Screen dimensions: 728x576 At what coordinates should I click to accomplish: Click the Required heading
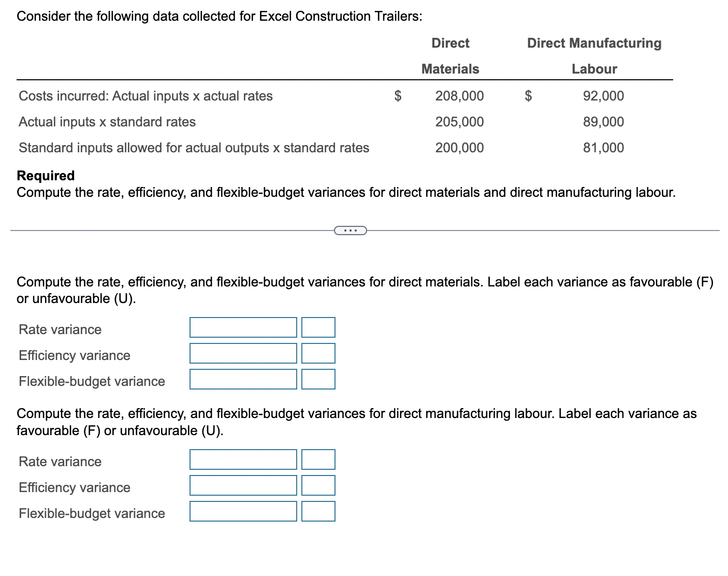[45, 176]
